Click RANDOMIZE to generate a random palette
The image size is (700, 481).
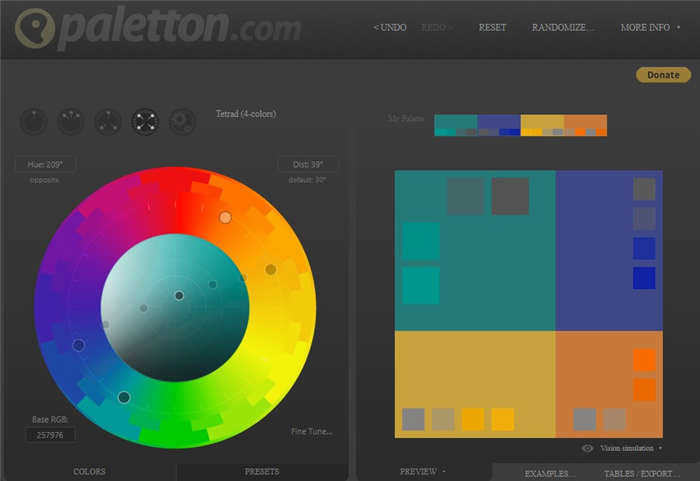pyautogui.click(x=562, y=28)
